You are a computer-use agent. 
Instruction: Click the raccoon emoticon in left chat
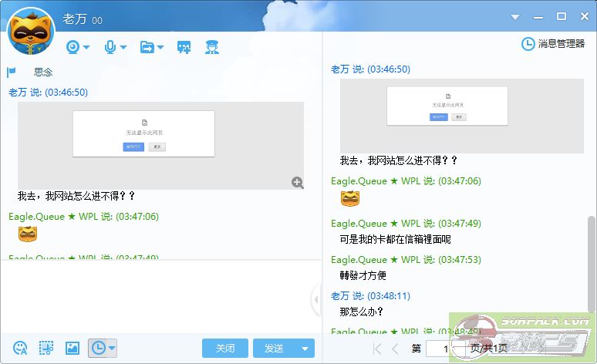[28, 234]
